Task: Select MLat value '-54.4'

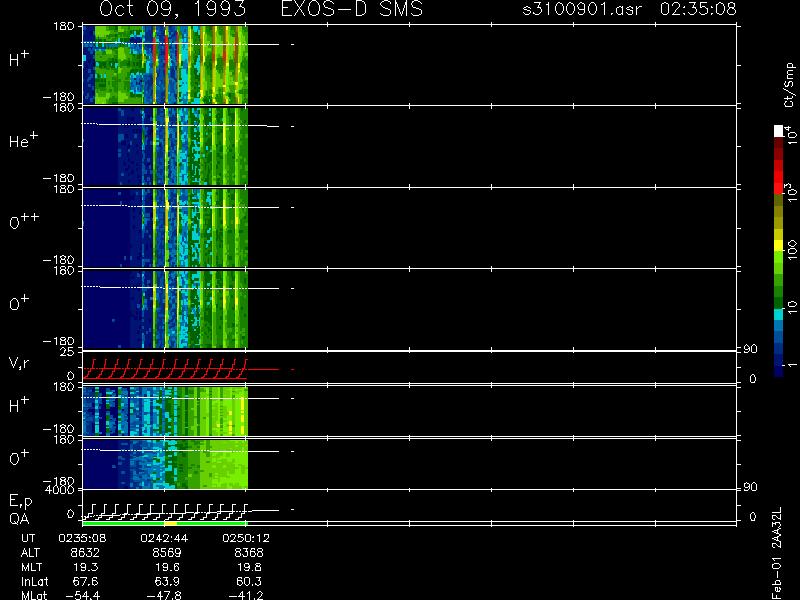Action: pos(83,595)
